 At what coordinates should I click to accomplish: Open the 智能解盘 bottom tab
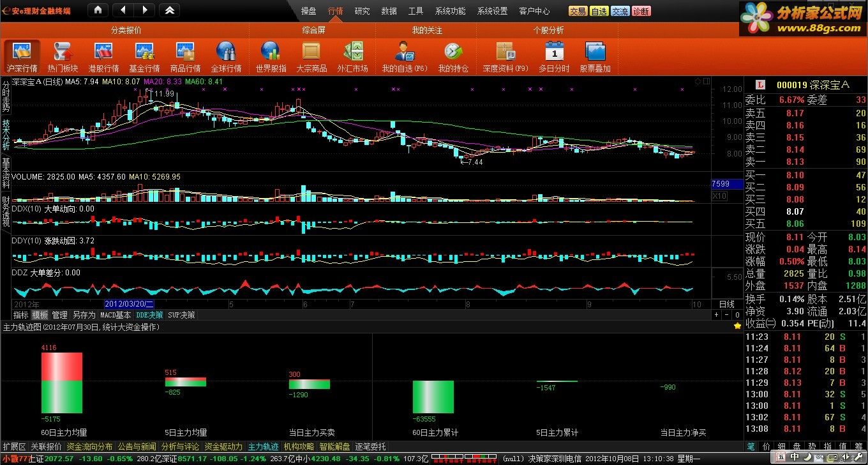335,446
